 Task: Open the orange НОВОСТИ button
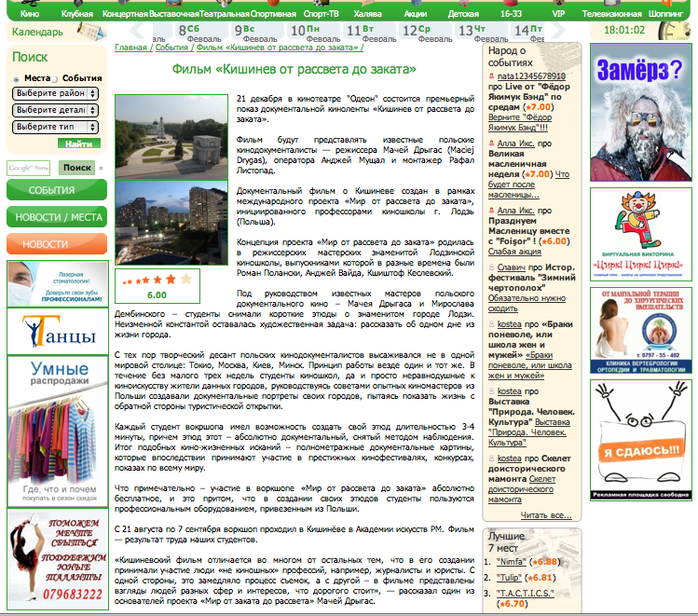(57, 244)
